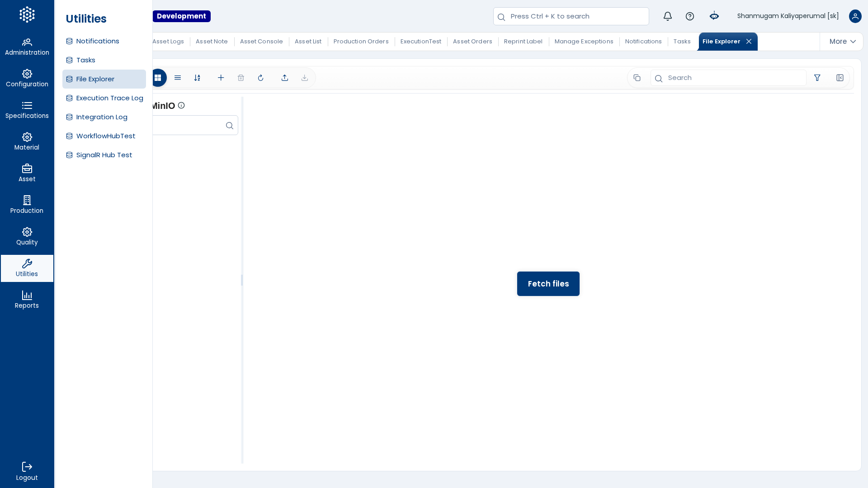This screenshot has width=868, height=488.
Task: Toggle the side panel layout icon
Action: pos(840,78)
